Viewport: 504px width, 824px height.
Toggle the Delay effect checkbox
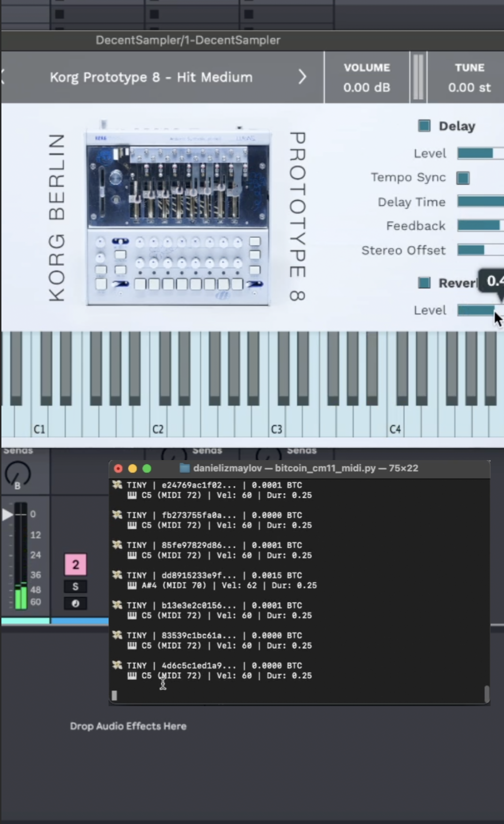(424, 126)
